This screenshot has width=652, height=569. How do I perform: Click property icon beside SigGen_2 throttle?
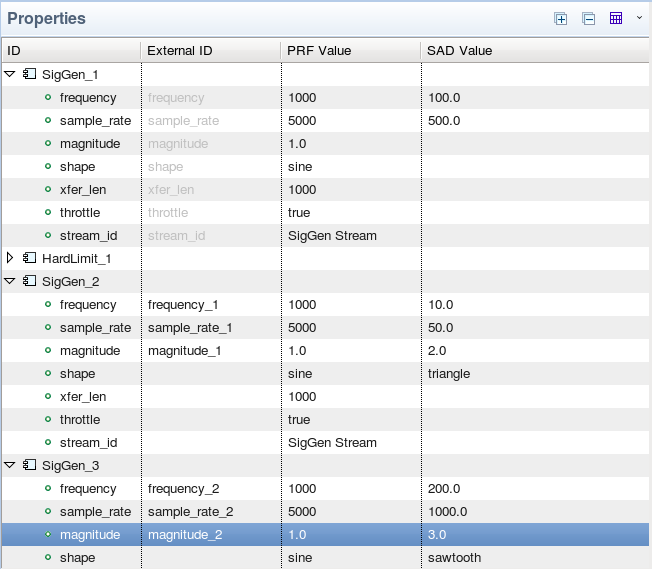pos(48,419)
